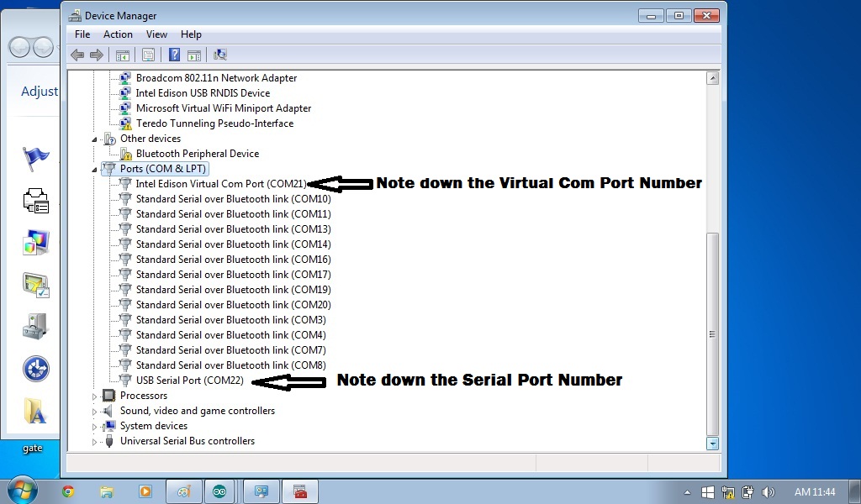Click Scan for hardware changes icon
This screenshot has height=504, width=861.
coord(220,55)
